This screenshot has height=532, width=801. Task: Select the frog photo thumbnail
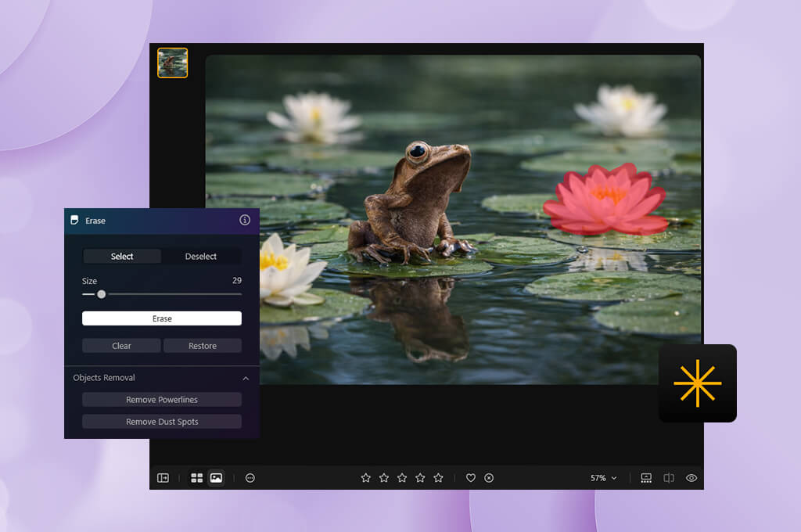(x=173, y=63)
